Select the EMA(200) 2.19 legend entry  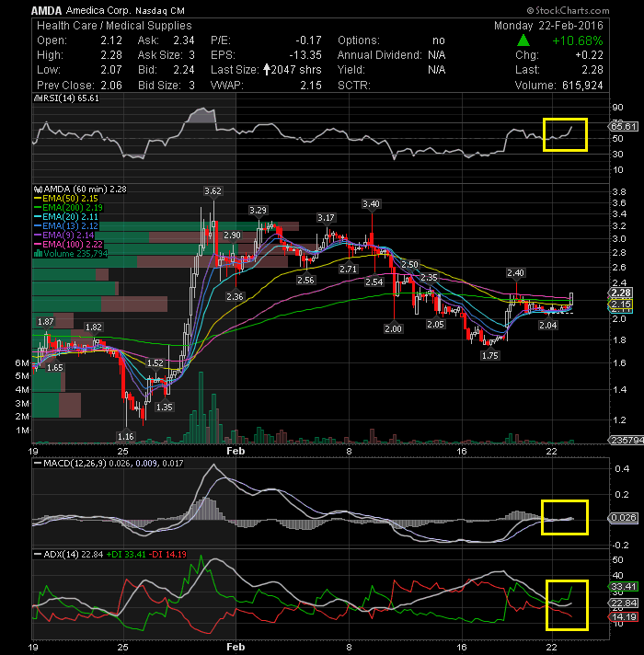coord(68,208)
